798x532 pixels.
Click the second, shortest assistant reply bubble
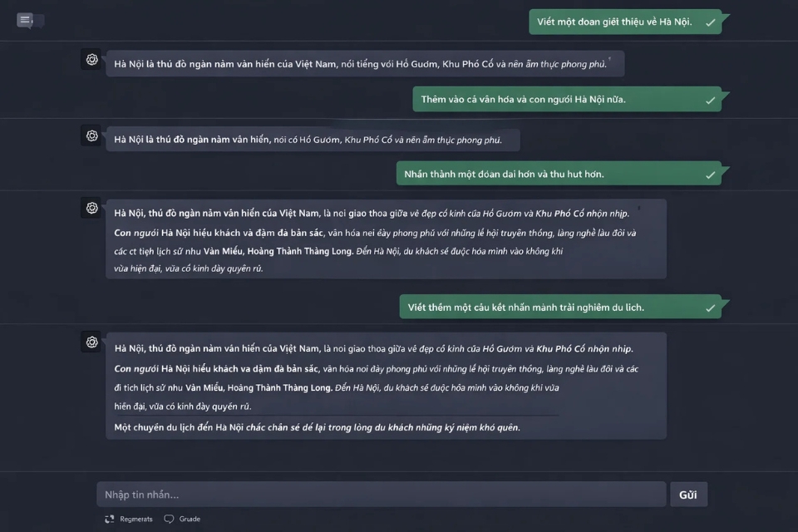click(312, 140)
